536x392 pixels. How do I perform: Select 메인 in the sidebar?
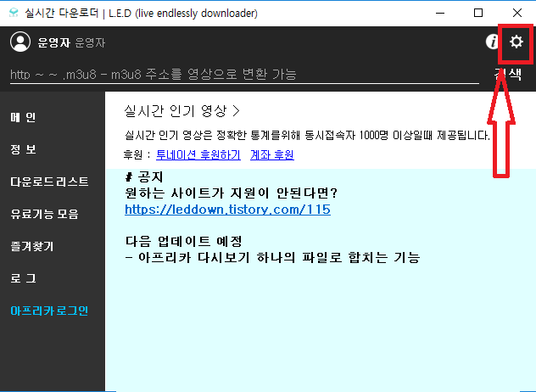pyautogui.click(x=23, y=117)
